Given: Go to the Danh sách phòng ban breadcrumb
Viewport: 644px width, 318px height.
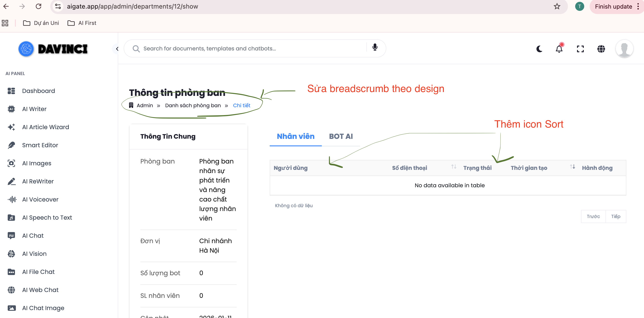Looking at the screenshot, I should (193, 106).
